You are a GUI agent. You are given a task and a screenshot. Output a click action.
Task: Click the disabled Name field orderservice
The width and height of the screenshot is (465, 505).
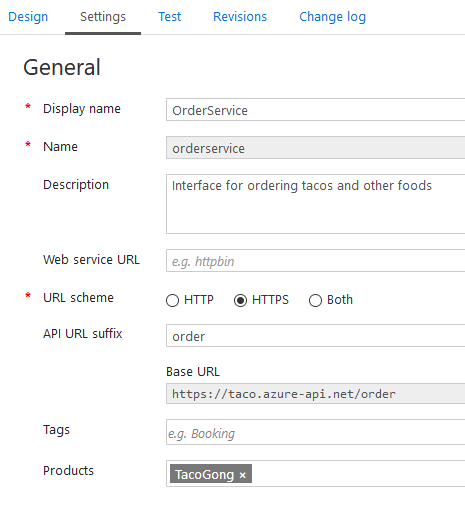click(x=315, y=148)
